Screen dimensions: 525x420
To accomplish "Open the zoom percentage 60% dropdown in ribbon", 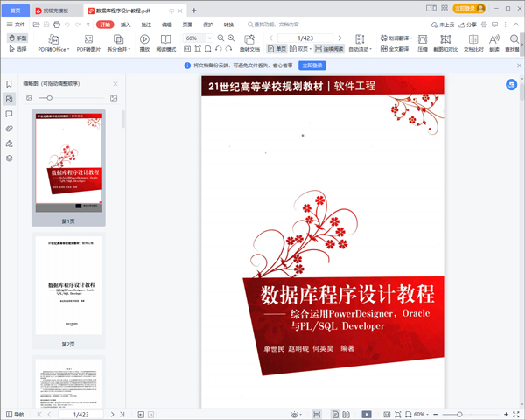I will tap(209, 38).
